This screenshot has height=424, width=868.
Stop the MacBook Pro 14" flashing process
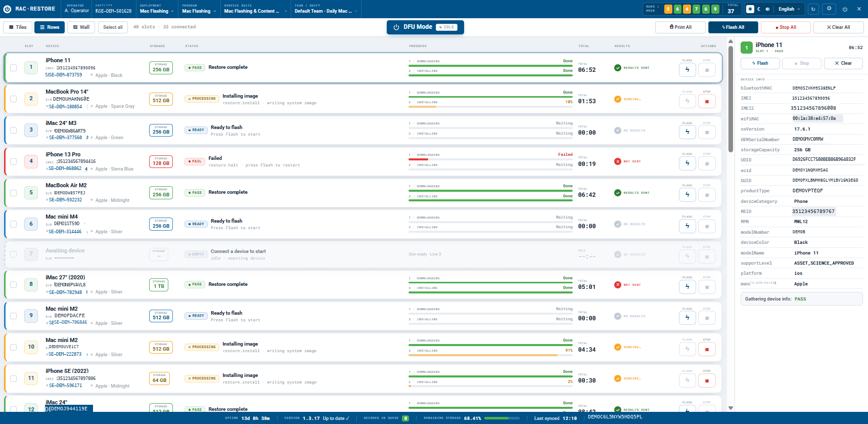[x=707, y=101]
